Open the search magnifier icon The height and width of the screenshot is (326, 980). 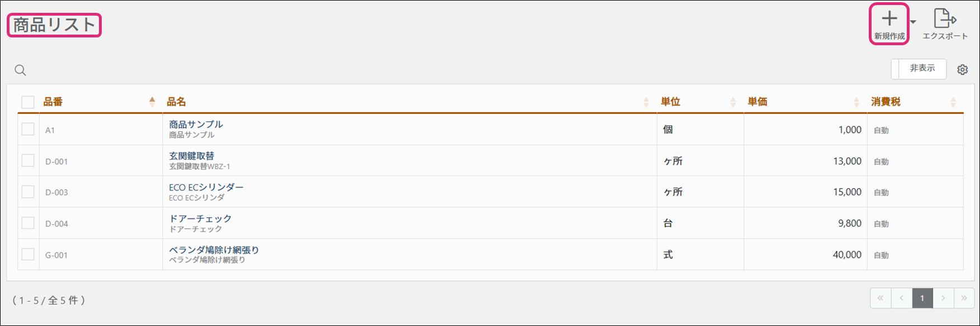(20, 70)
